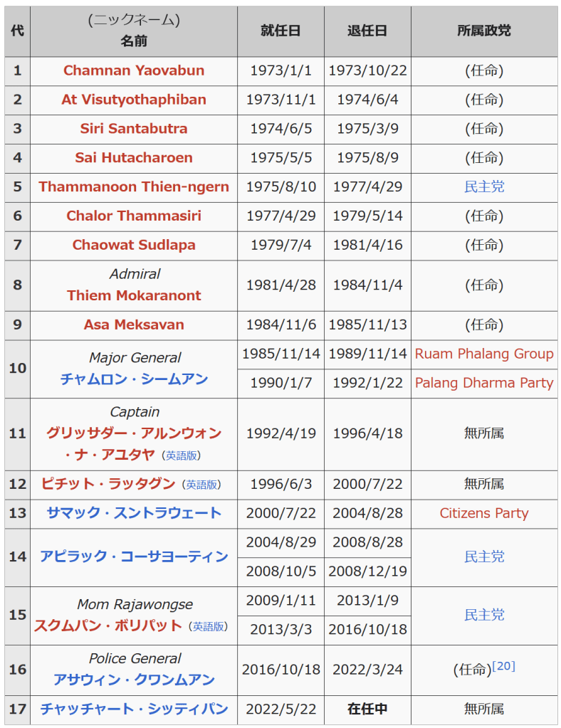This screenshot has width=561, height=728.
Task: Click the サマック・スントラウェート link
Action: pyautogui.click(x=134, y=513)
